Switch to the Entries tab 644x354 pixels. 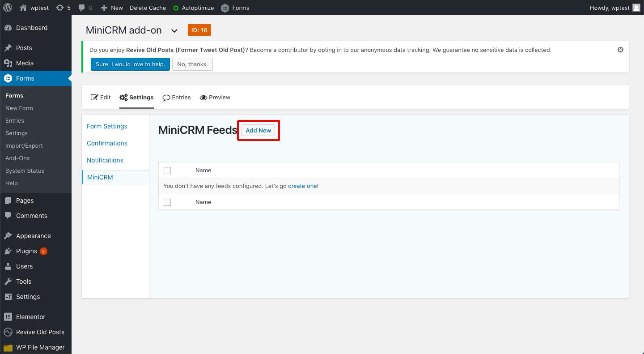point(177,97)
